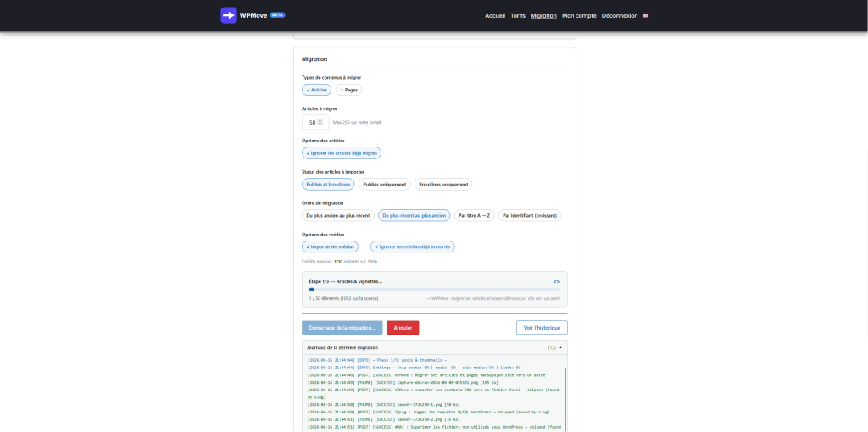Click the log panel vertical scrollbar
Image resolution: width=868 pixels, height=432 pixels.
coord(565,398)
